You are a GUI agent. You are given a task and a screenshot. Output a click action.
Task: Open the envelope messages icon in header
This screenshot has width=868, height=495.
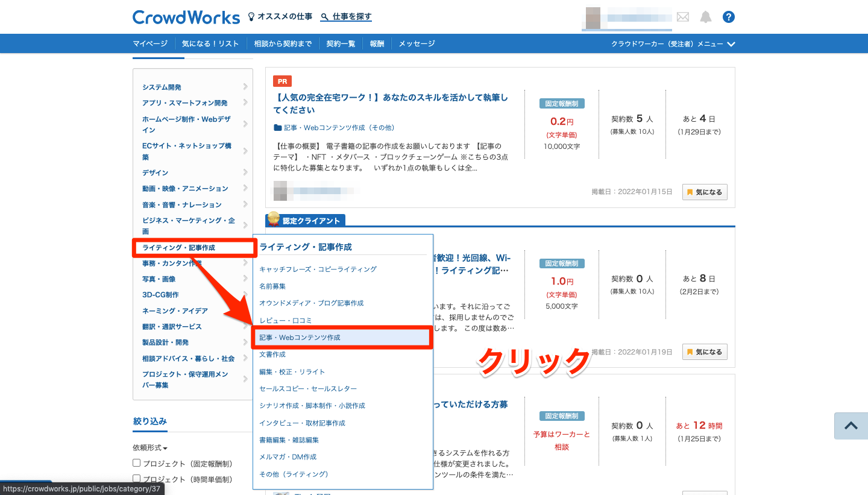pyautogui.click(x=682, y=17)
